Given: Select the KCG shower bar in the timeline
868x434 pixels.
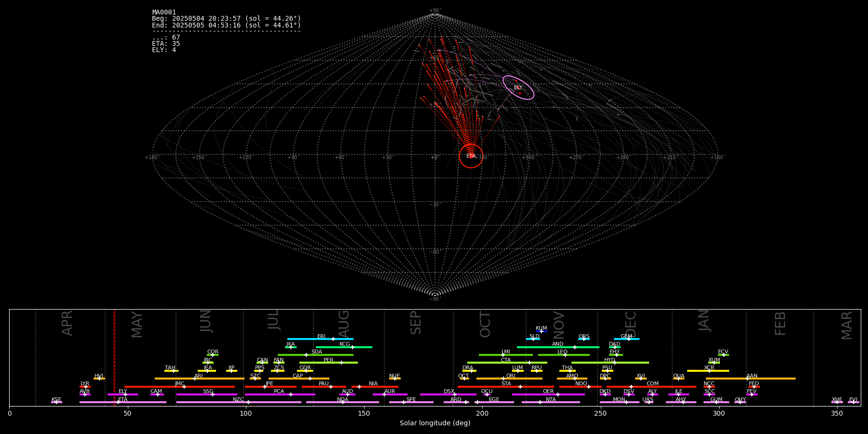Looking at the screenshot, I should 344,347.
